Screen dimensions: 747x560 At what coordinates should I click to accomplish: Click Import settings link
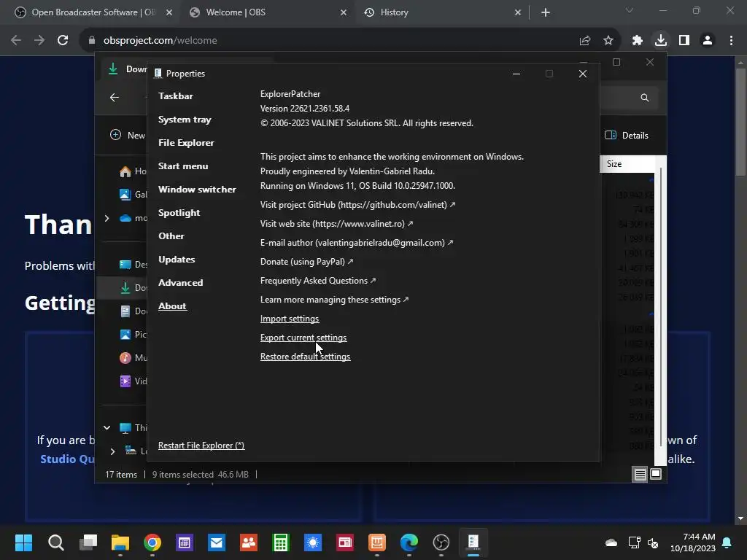pyautogui.click(x=289, y=319)
